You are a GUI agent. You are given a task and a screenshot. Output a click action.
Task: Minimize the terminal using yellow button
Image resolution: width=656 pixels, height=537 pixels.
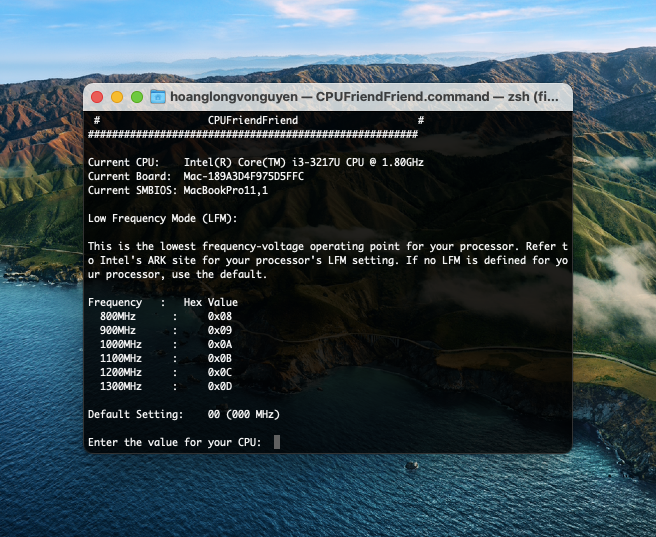pyautogui.click(x=117, y=97)
